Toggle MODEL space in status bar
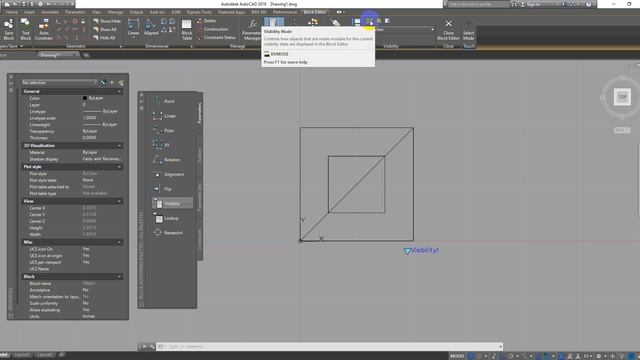Screen dimensions: 640x360 point(457,356)
